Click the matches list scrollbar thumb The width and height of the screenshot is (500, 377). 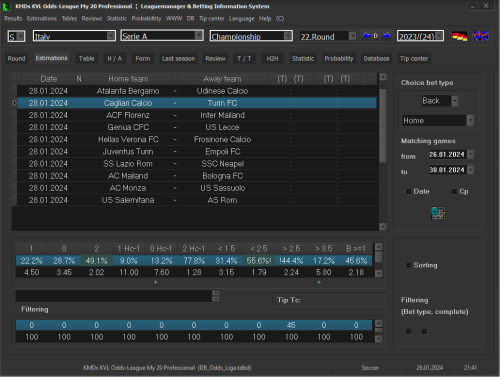[383, 125]
